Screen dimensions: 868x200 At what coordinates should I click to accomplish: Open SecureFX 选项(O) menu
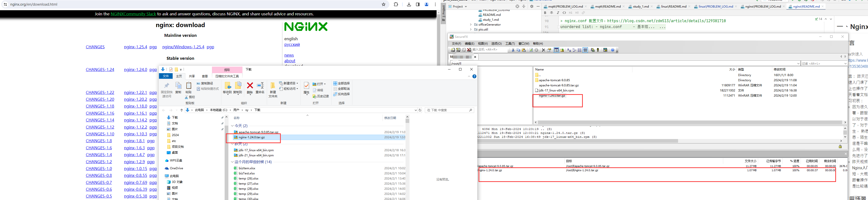(496, 43)
